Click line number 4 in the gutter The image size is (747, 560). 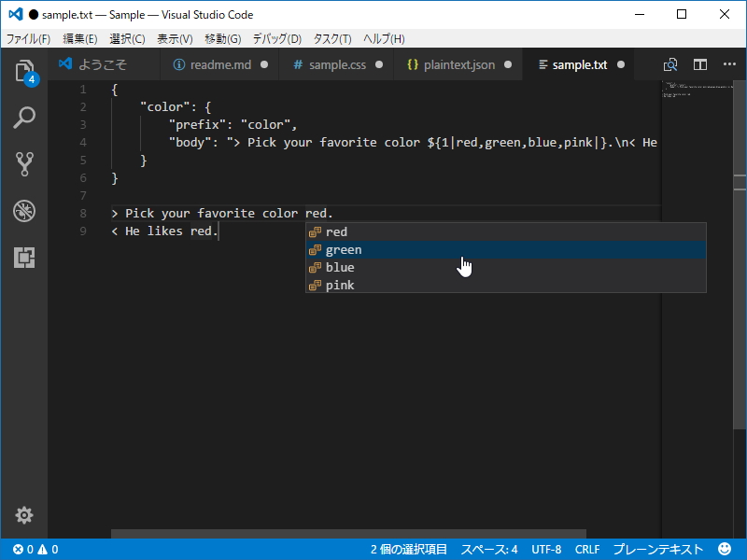pyautogui.click(x=83, y=143)
